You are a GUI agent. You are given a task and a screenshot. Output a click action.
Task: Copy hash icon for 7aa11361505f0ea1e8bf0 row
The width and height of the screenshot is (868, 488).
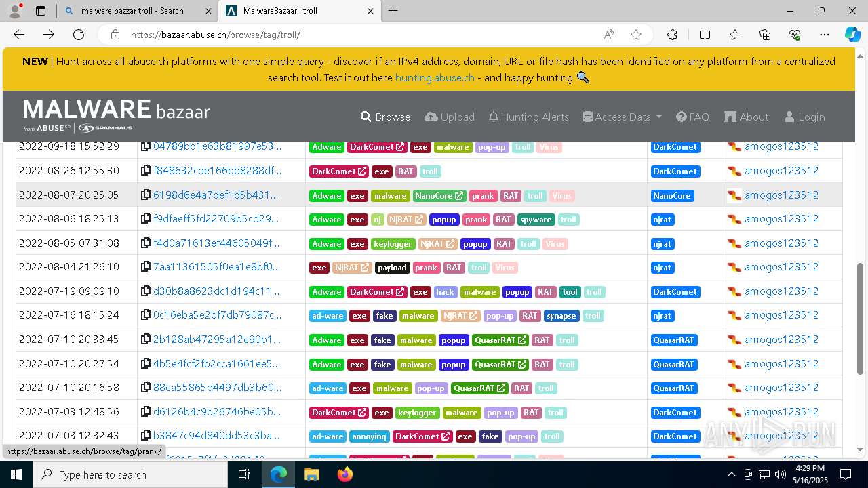coord(146,267)
